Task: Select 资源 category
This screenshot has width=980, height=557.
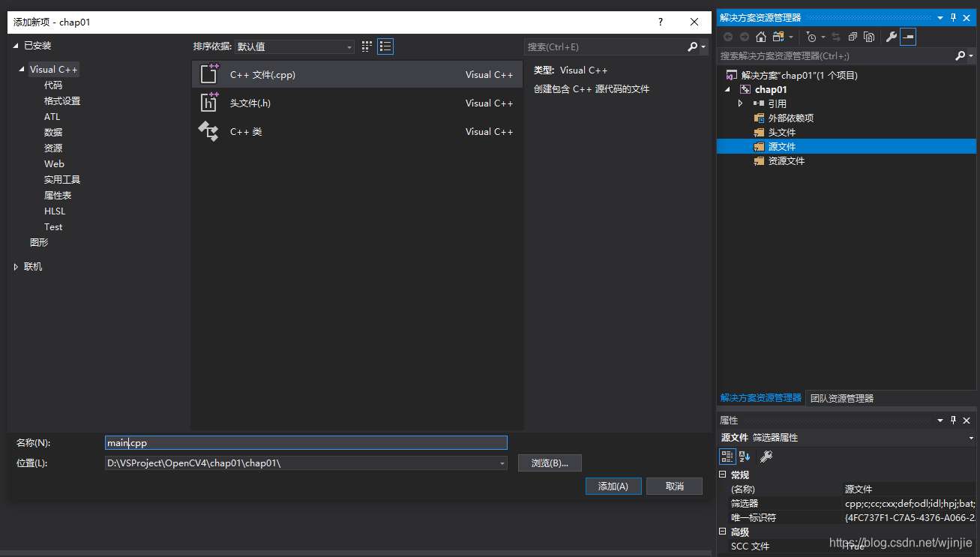Action: pos(53,148)
